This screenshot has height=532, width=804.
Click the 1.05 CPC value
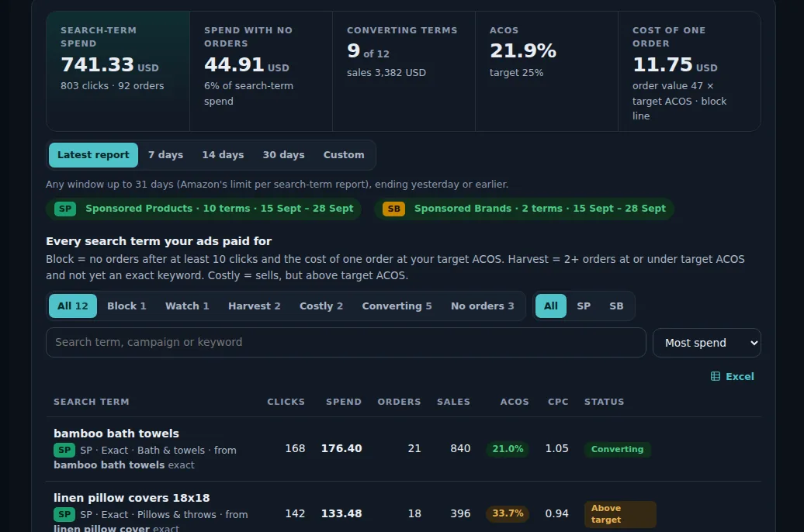[x=557, y=448]
